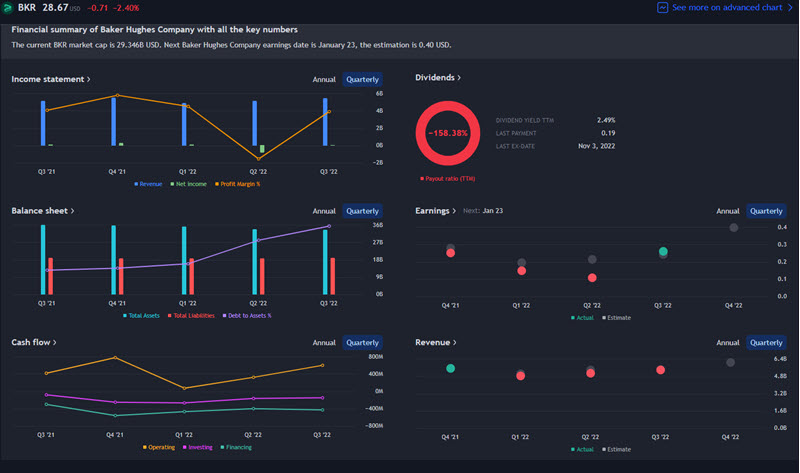
Task: Open the Income statement section
Action: tap(51, 79)
